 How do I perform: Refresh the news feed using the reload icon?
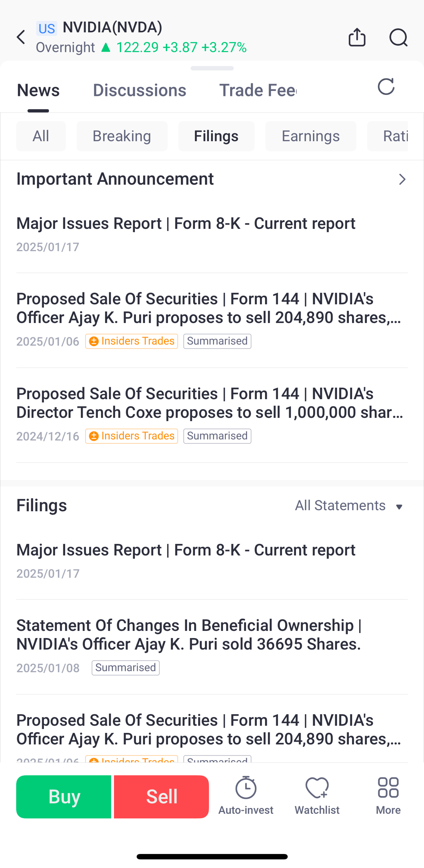click(x=386, y=87)
